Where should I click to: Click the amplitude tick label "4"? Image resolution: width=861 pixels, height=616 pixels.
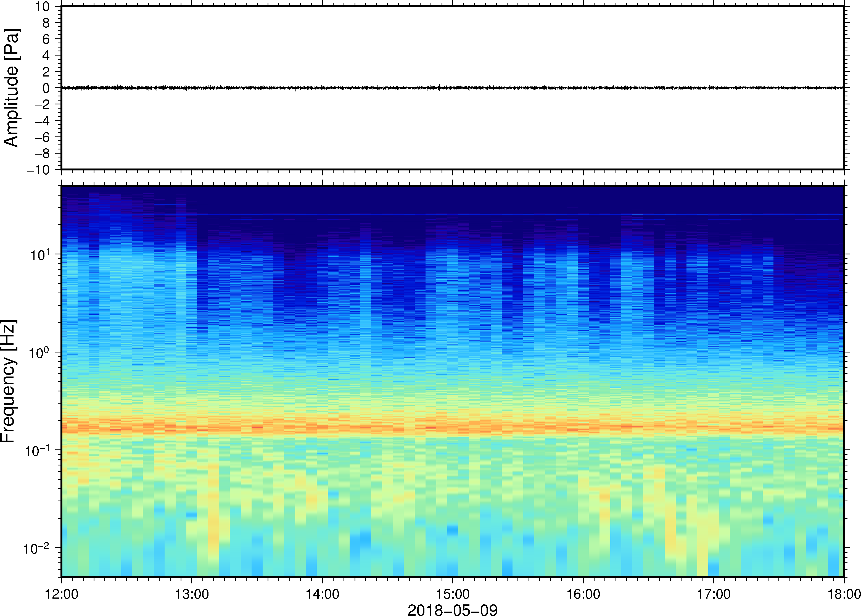click(x=46, y=55)
